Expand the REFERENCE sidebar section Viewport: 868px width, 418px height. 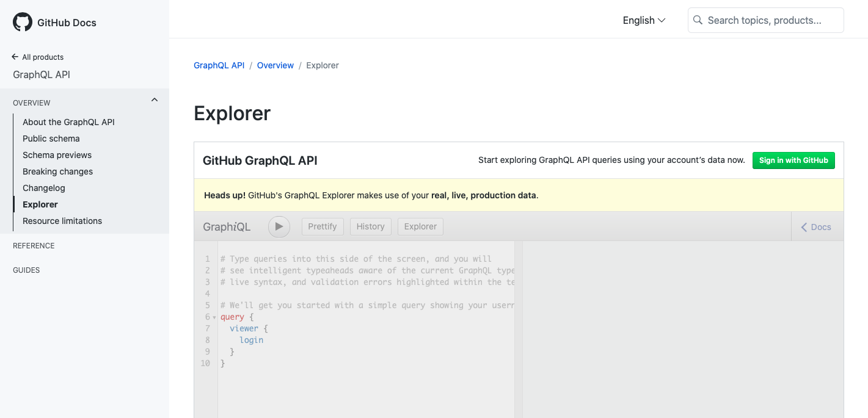coord(34,246)
